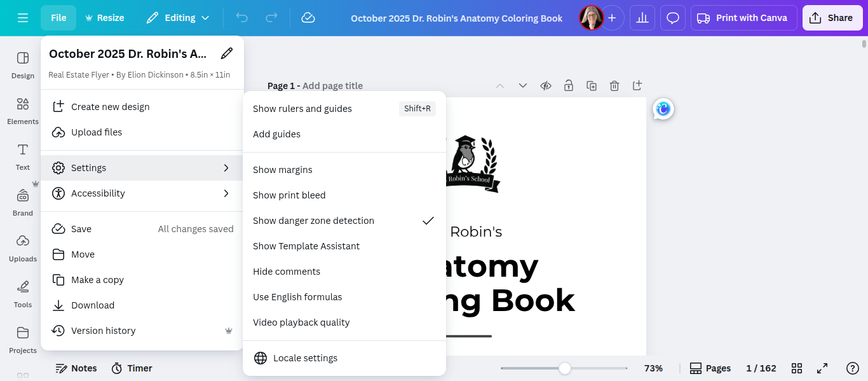
Task: Select Show print bleed option
Action: pos(344,195)
